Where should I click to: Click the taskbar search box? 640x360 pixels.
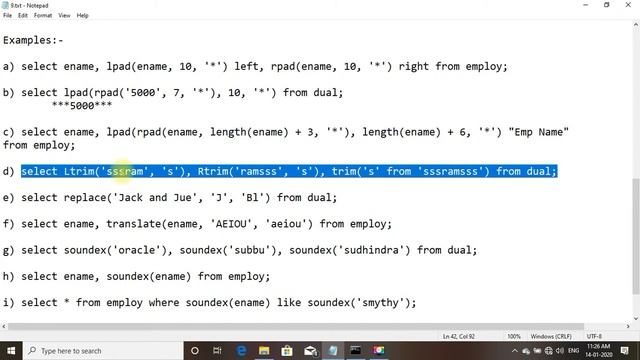(x=103, y=351)
